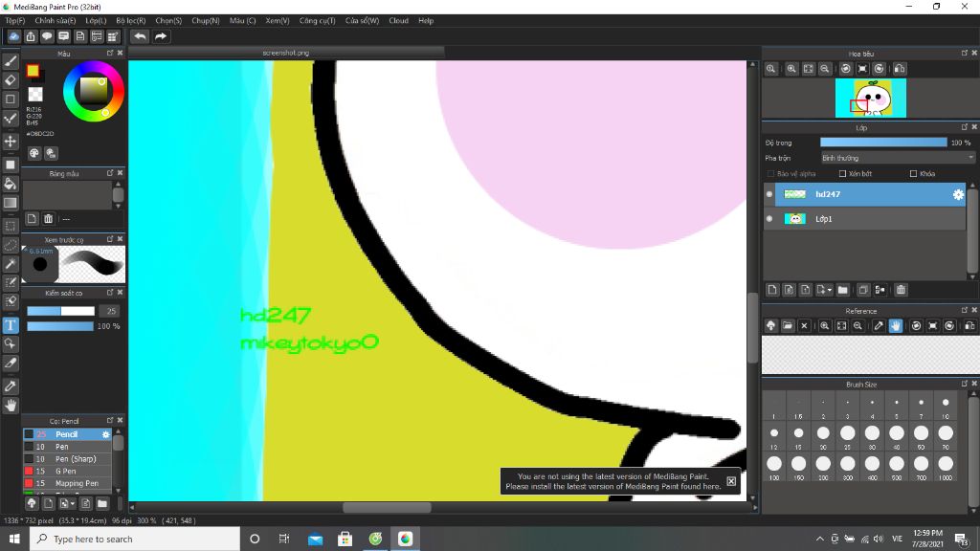
Task: Open the Pha trộn blend mode dropdown
Action: click(898, 158)
